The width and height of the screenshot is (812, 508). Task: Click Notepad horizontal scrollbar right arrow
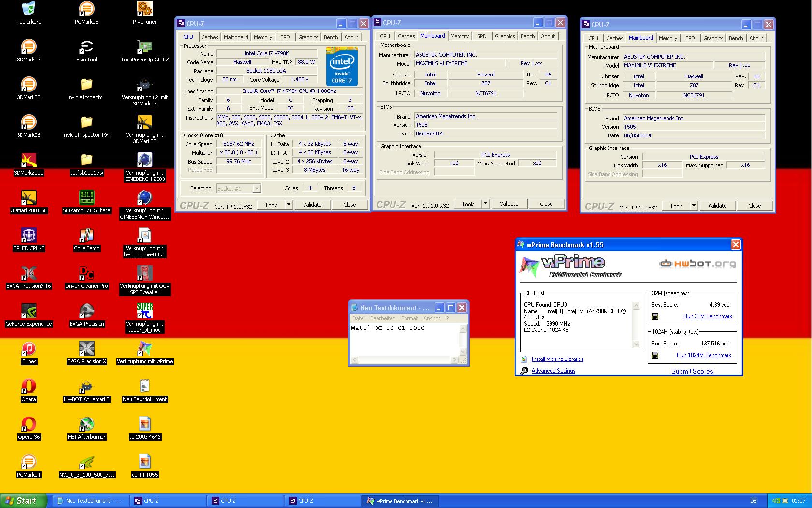point(454,360)
